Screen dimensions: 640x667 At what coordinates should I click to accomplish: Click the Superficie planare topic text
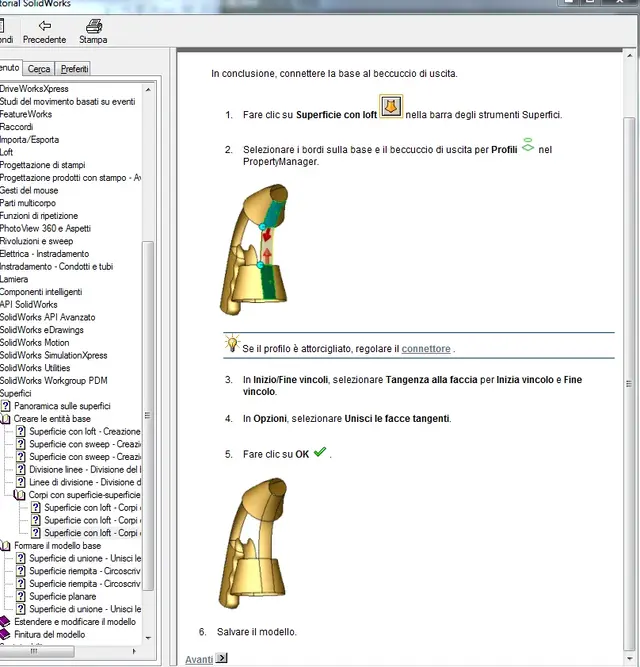(x=63, y=596)
